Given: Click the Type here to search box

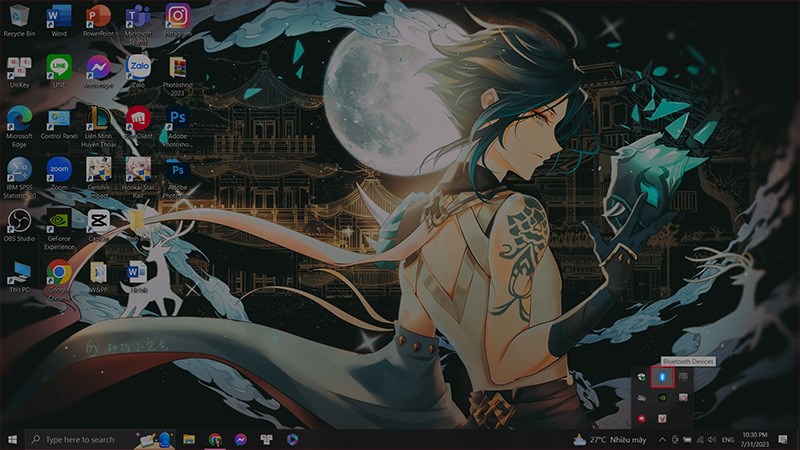Looking at the screenshot, I should [x=100, y=439].
